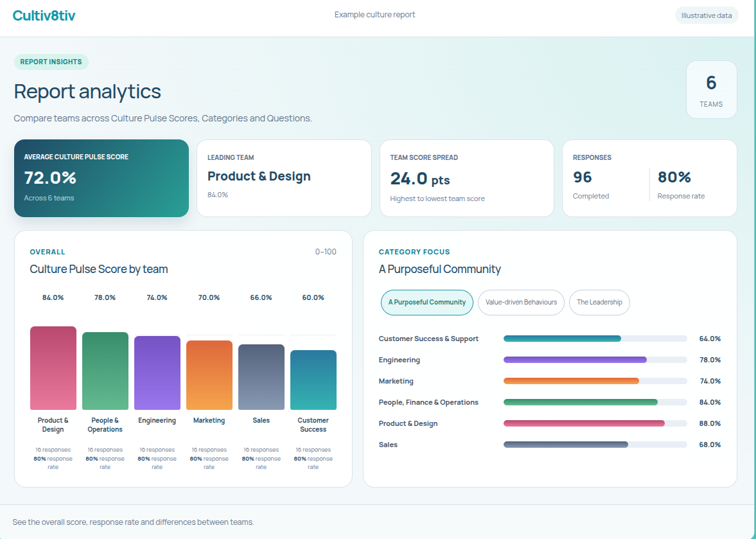Click the Product & Design category progress bar

[x=595, y=423]
